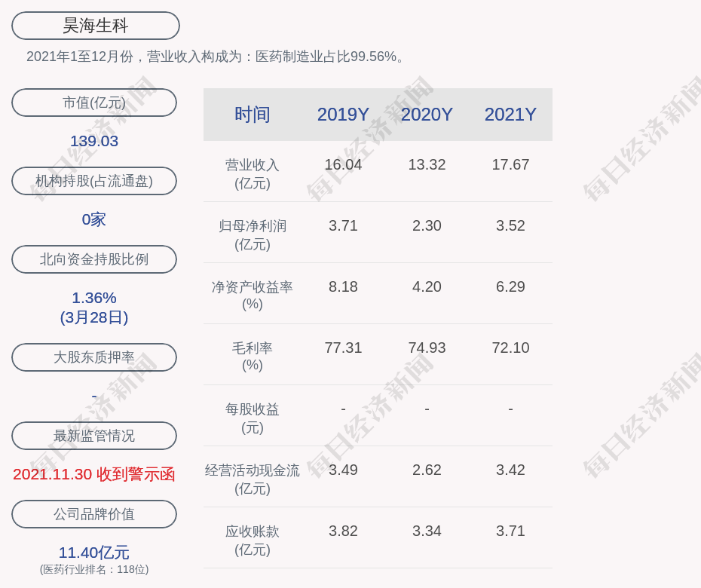701x588 pixels.
Task: Select 2020 gross margin 74.93
Action: click(427, 348)
